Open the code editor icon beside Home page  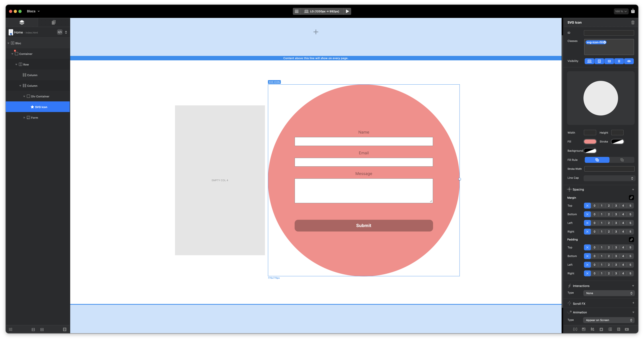60,32
